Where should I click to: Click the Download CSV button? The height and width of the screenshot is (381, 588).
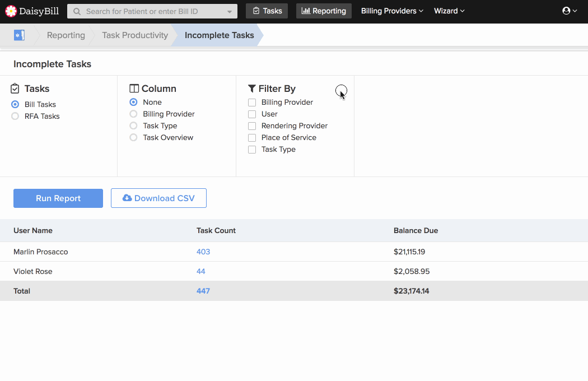pyautogui.click(x=158, y=198)
